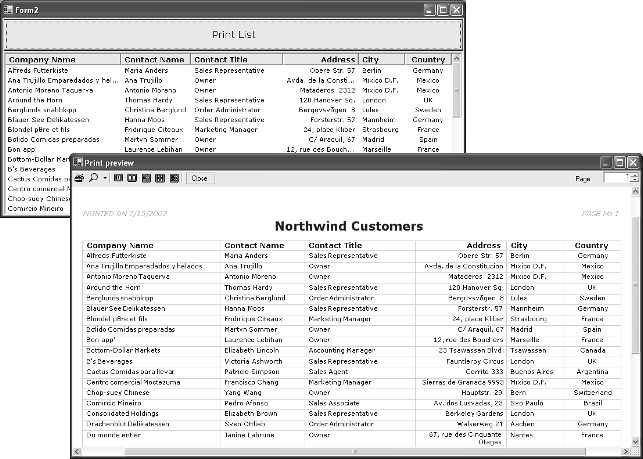This screenshot has width=643, height=459.
Task: Click the Form2 window title bar icon
Action: point(8,9)
